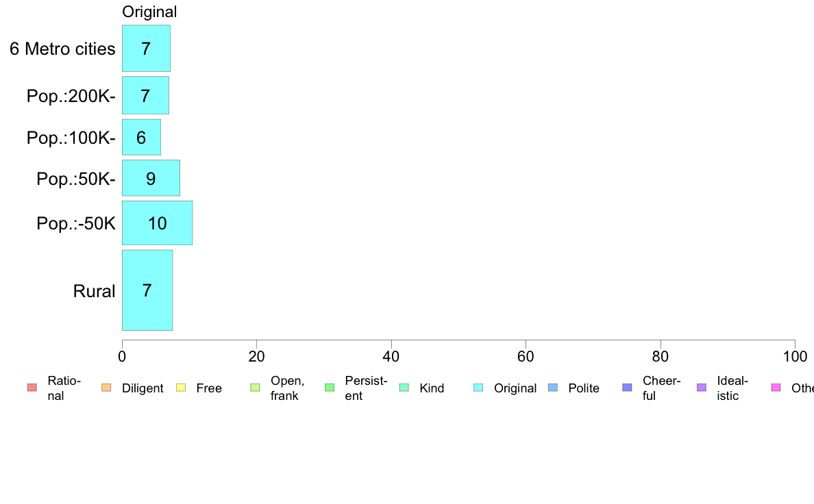Click the Idealistic purple legend swatch
Screen dimensions: 814x504
[702, 388]
